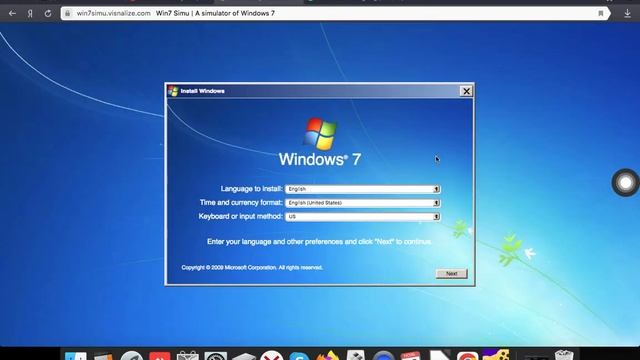Click the "Time and currency format:" label

[241, 202]
